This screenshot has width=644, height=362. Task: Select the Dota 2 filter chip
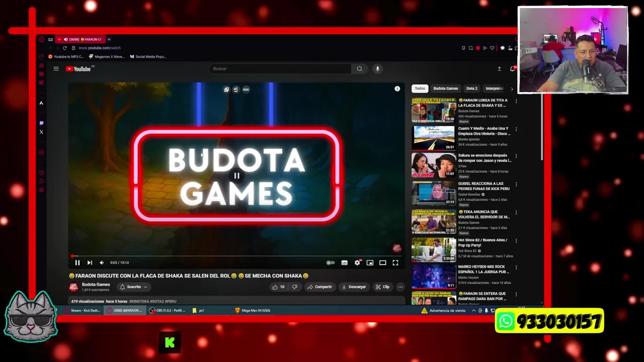point(472,88)
